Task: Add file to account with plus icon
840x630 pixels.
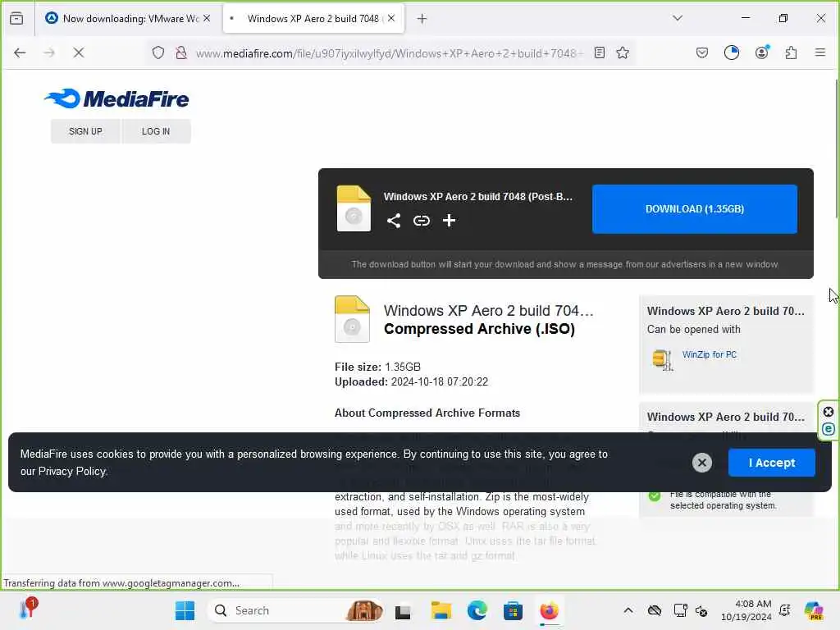Action: tap(449, 221)
